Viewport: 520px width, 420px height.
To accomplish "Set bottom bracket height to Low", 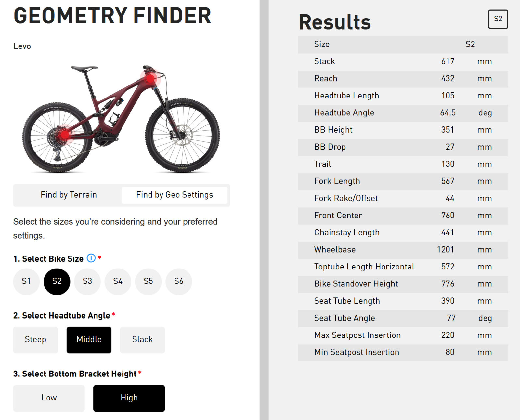I will pyautogui.click(x=49, y=398).
